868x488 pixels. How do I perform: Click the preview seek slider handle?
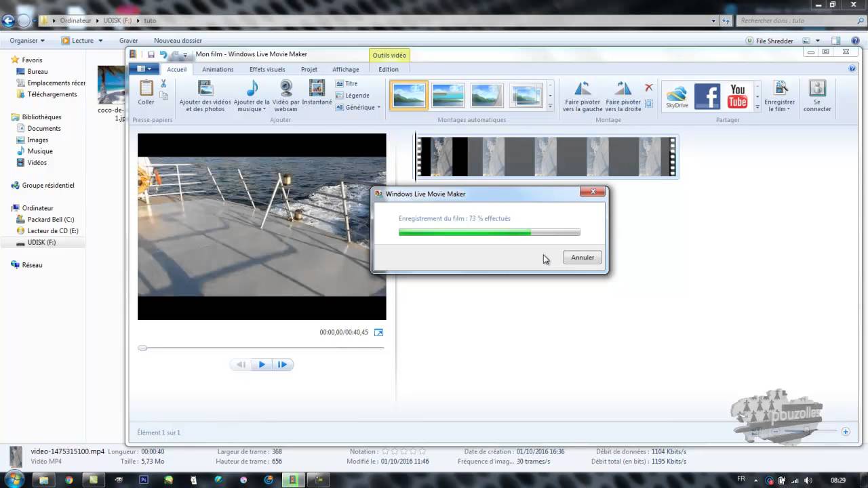(142, 348)
